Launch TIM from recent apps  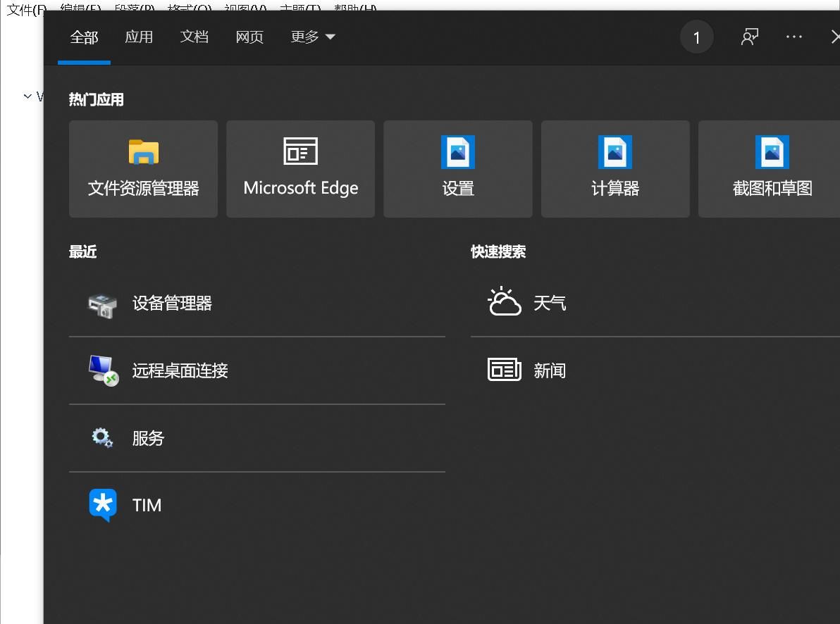[146, 505]
